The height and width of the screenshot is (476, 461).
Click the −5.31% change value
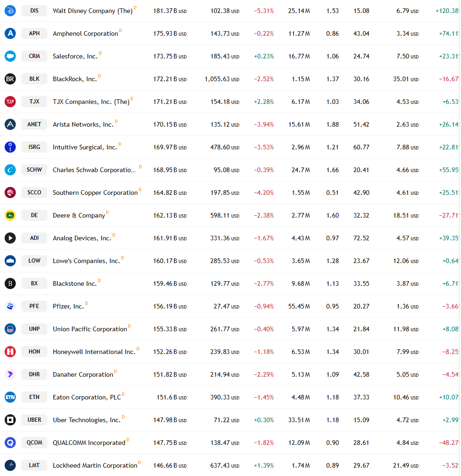pos(264,11)
